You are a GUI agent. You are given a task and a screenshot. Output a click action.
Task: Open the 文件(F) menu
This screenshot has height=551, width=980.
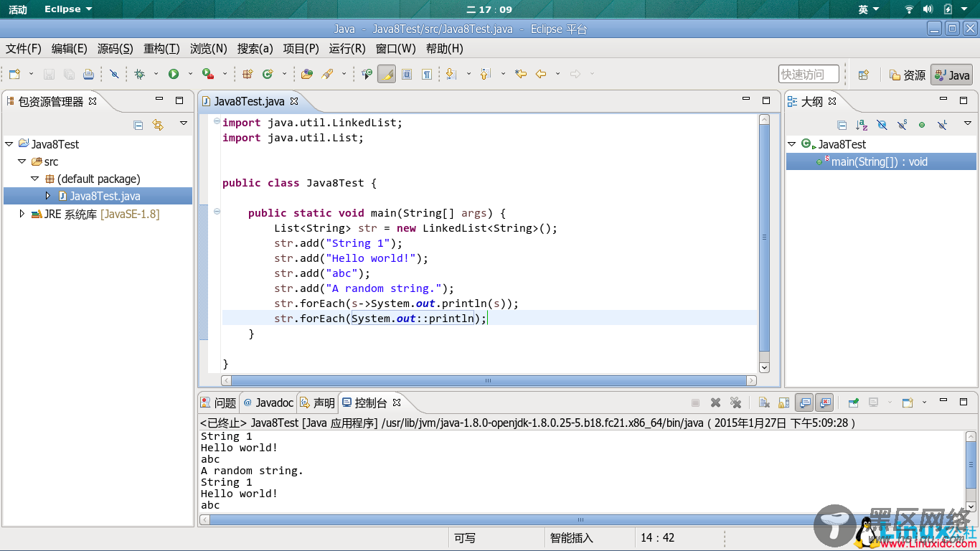coord(24,48)
